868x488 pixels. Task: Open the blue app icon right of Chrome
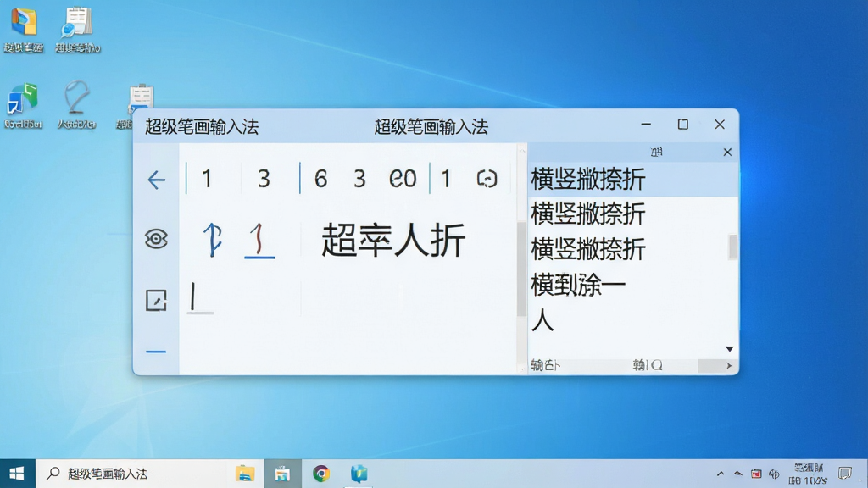(x=359, y=474)
